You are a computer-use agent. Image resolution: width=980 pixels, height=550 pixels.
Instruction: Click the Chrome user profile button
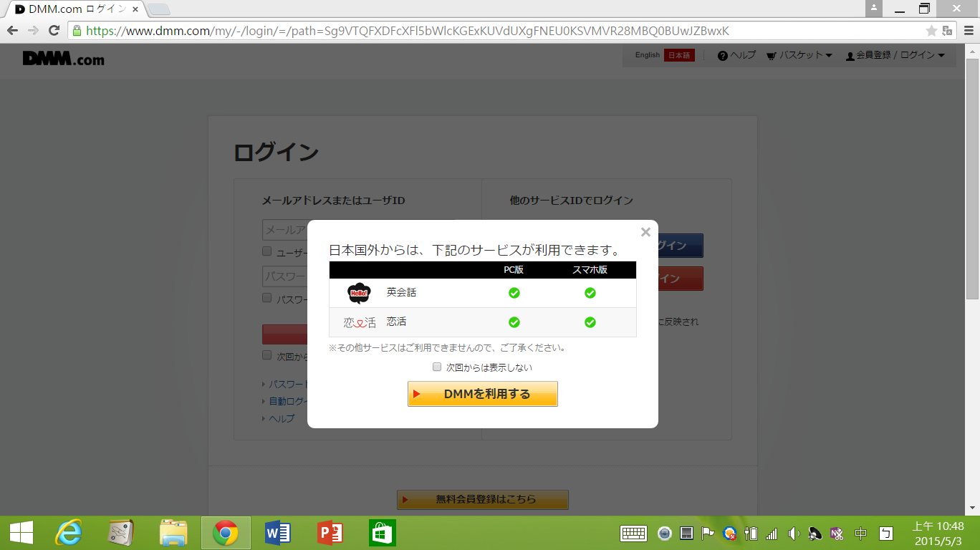click(874, 8)
